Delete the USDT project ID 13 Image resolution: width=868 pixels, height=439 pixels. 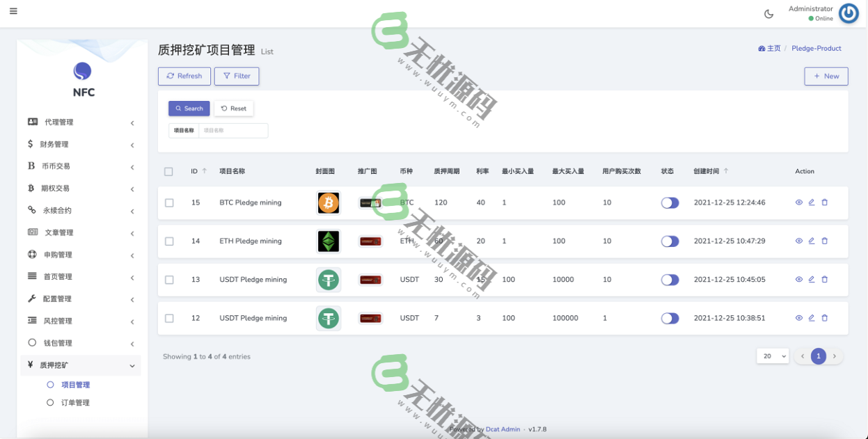[x=824, y=280]
